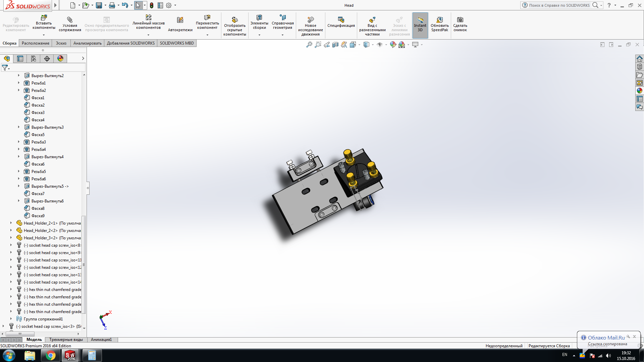Open the Mate tool (Условия сопряжения)
Screen dimensions: 644x362
click(x=70, y=20)
